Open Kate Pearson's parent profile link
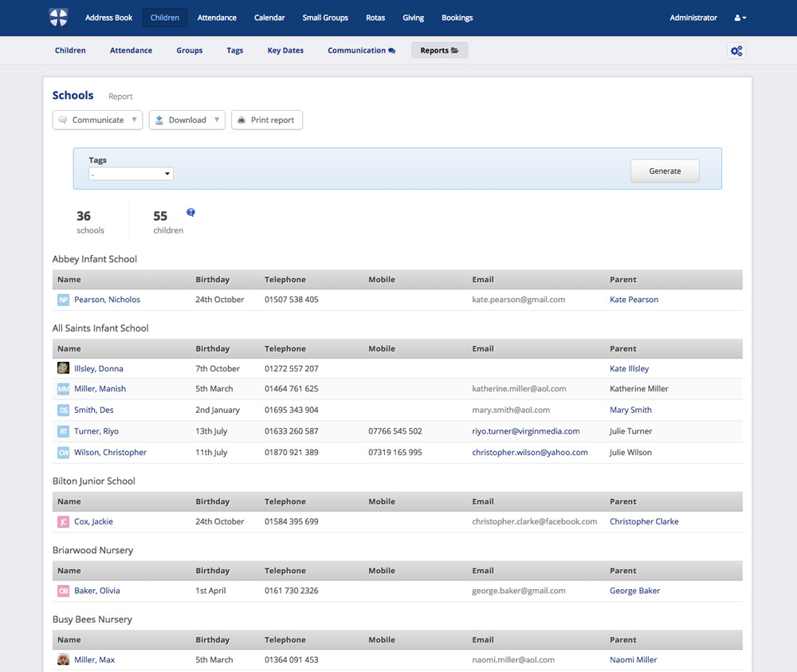The width and height of the screenshot is (797, 672). (x=634, y=299)
